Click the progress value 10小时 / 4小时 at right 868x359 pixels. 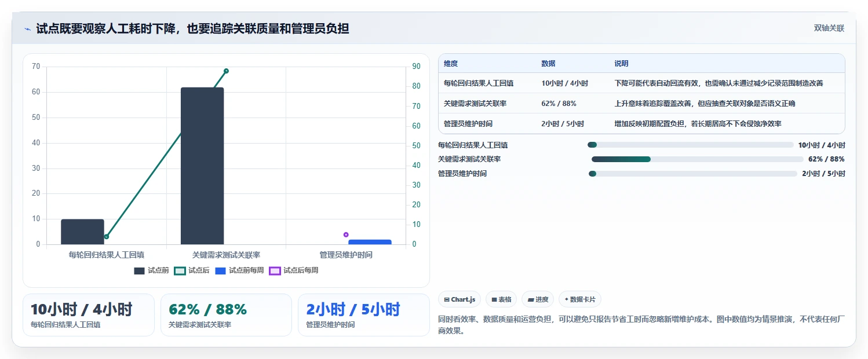pos(822,145)
